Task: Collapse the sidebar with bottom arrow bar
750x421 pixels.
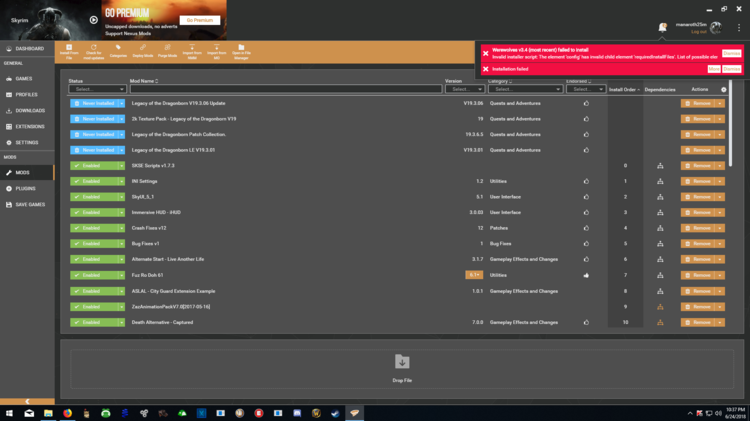Action: (27, 401)
